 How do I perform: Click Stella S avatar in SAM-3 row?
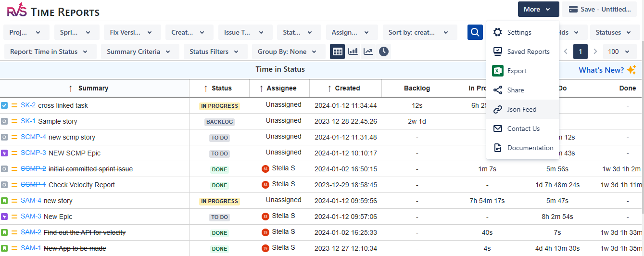(x=265, y=217)
